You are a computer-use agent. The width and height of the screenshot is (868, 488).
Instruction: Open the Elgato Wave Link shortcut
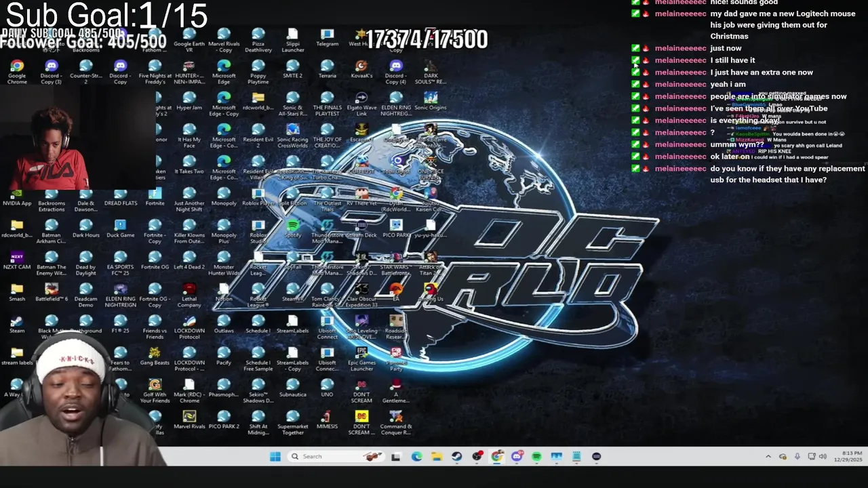coord(361,103)
